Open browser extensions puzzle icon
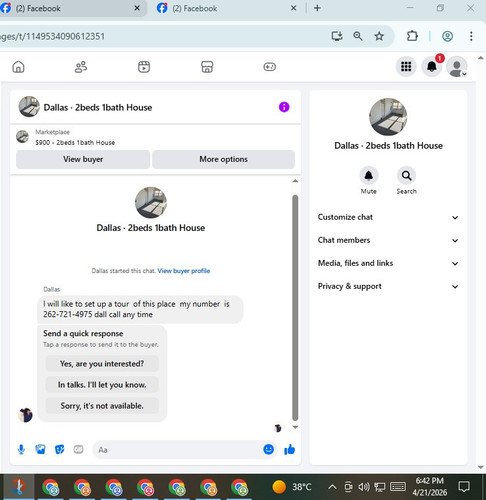The height and width of the screenshot is (500, 486). (x=412, y=36)
